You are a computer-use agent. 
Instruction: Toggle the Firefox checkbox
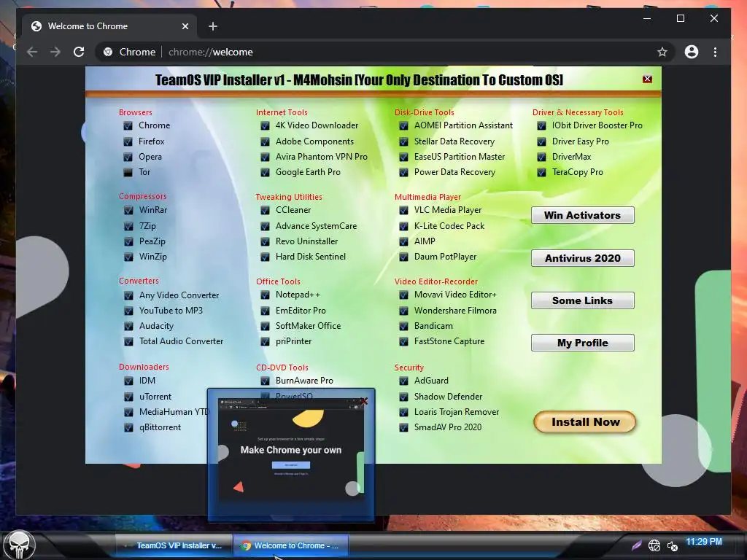(x=128, y=141)
